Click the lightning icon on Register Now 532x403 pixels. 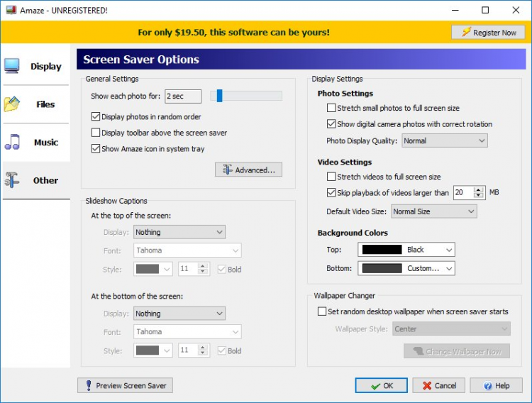click(467, 32)
